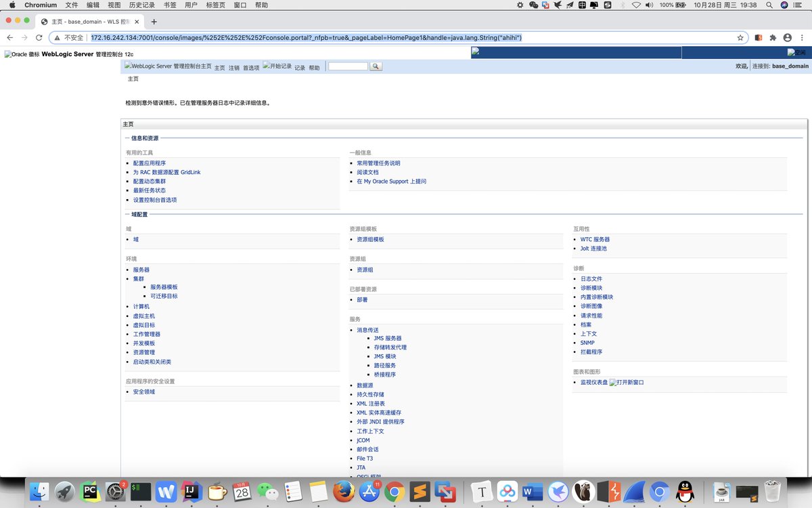The width and height of the screenshot is (812, 508).
Task: Launch IntelliJ IDEA from the Dock
Action: click(x=191, y=491)
